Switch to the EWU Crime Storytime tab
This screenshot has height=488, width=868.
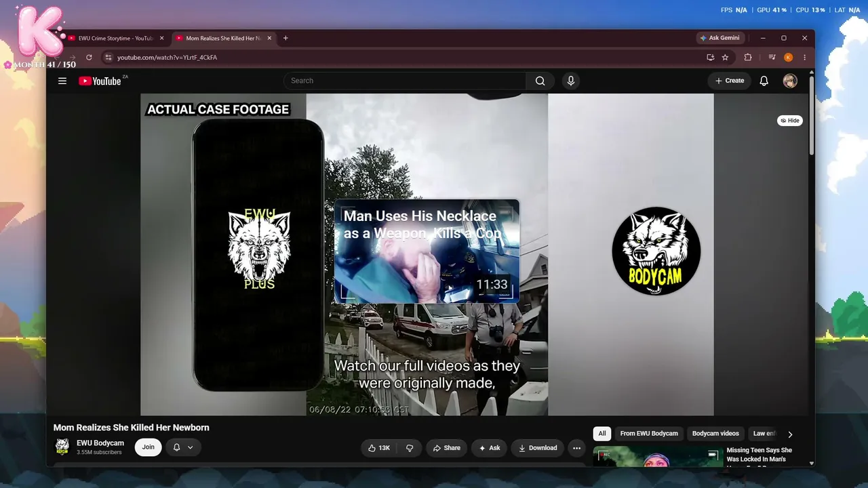[x=115, y=38]
